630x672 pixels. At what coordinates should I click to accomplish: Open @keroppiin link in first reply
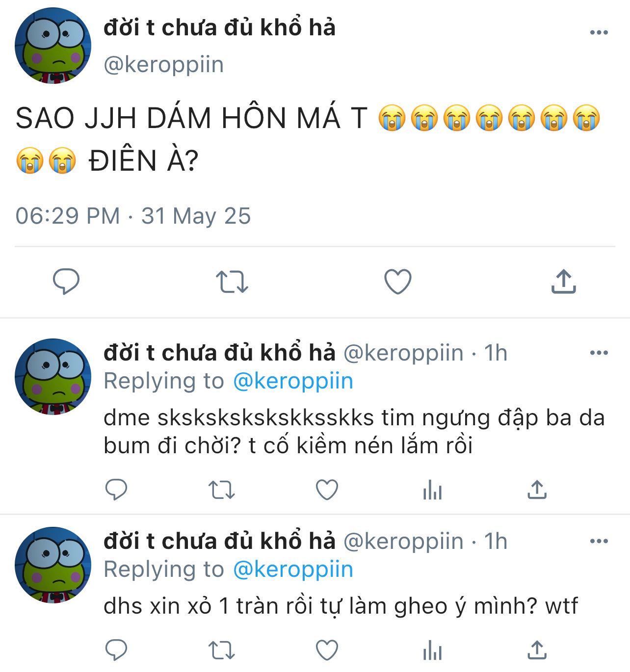click(293, 381)
